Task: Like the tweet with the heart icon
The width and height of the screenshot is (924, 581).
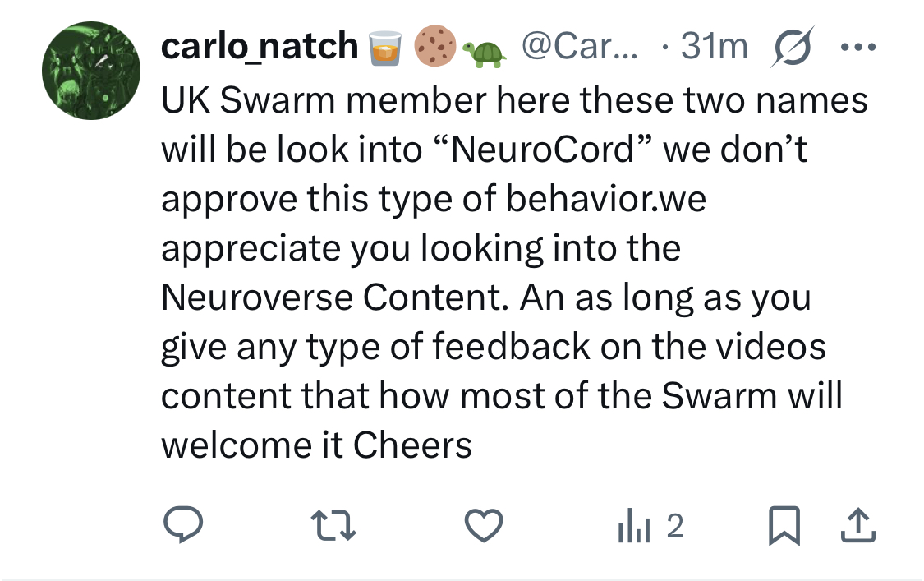Action: click(x=484, y=524)
